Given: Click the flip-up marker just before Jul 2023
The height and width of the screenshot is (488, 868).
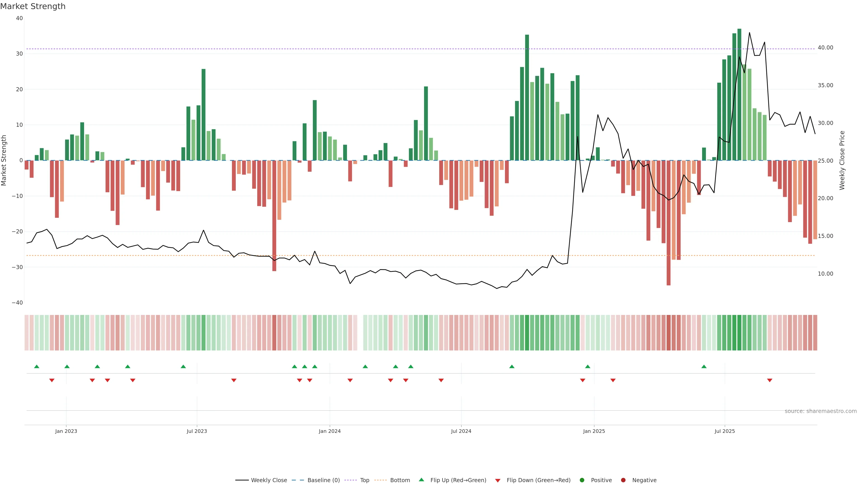Looking at the screenshot, I should [183, 366].
